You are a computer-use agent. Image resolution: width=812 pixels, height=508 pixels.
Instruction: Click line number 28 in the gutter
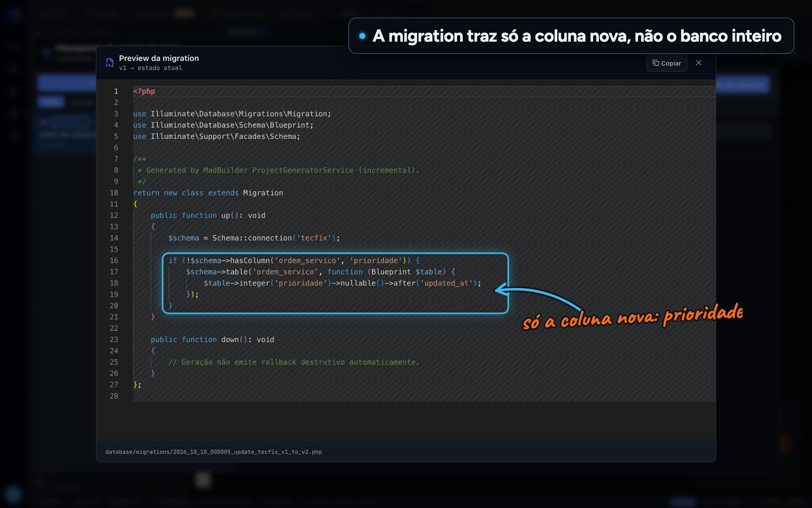tap(114, 396)
